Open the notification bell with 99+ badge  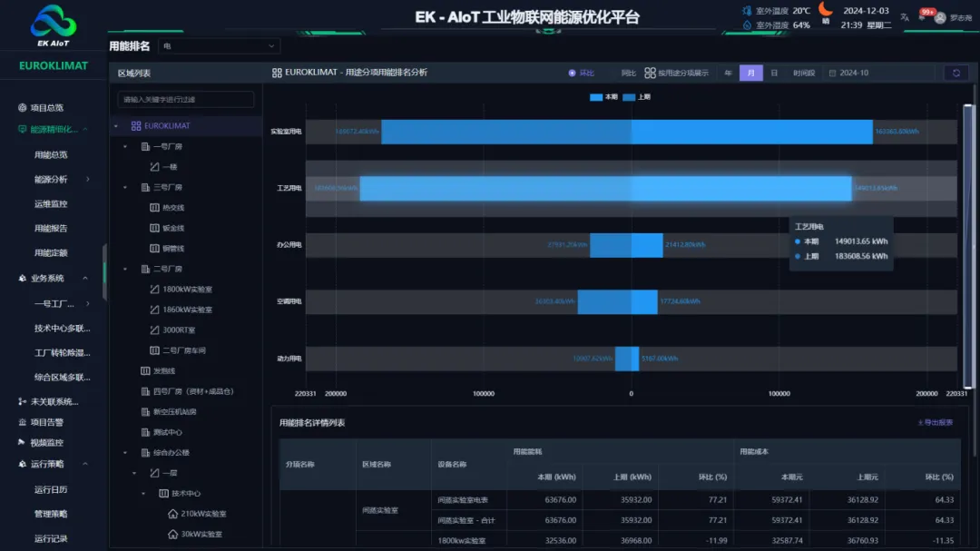click(x=924, y=16)
